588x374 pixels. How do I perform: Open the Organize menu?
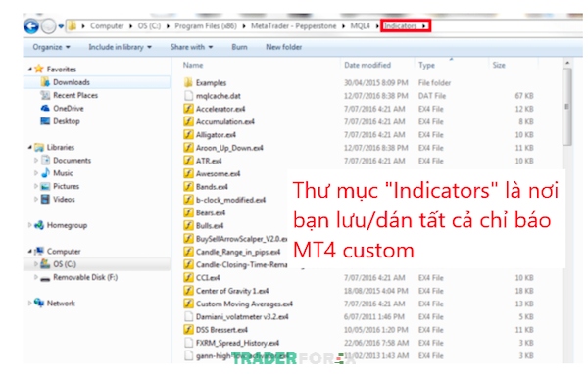pos(51,47)
